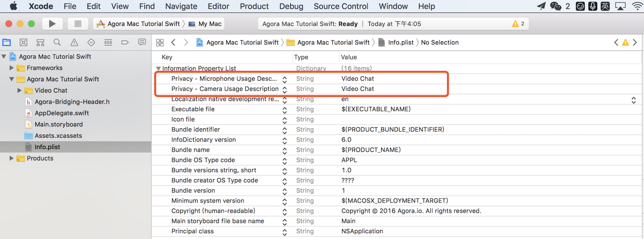Collapse the root Agora Mac Tutorial Swift project

coord(4,57)
